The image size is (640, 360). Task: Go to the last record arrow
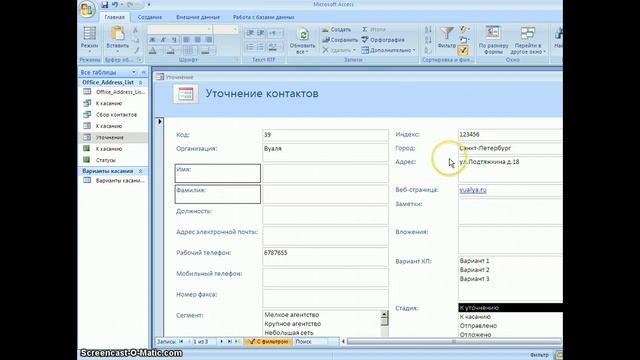pos(229,341)
